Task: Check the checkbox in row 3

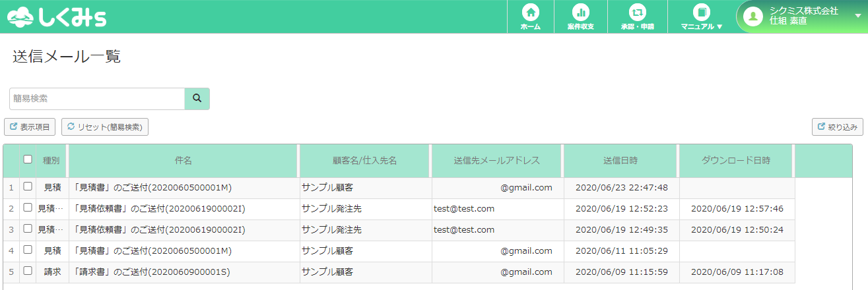Action: click(x=28, y=229)
